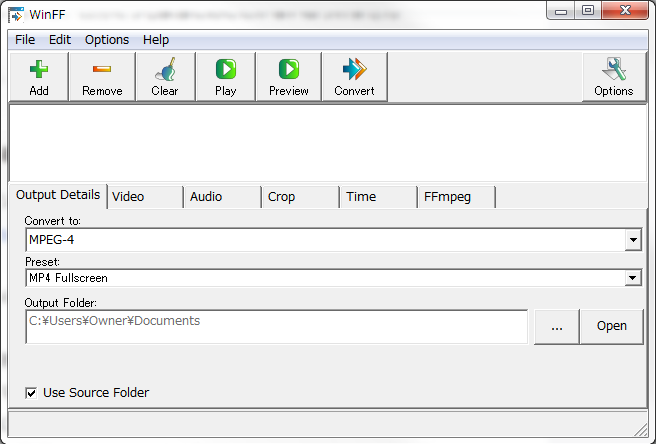Expand the Convert to dropdown arrow
Screen dimensions: 656x444
(633, 240)
